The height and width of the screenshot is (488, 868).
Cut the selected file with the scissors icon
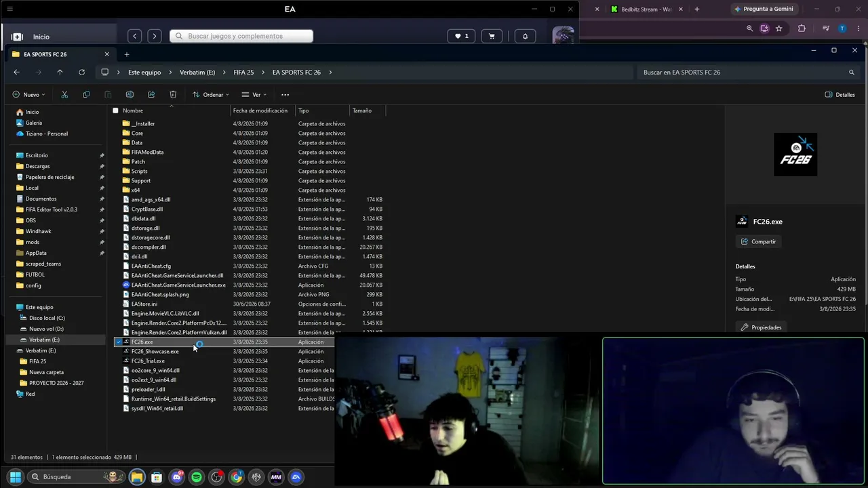pyautogui.click(x=64, y=95)
